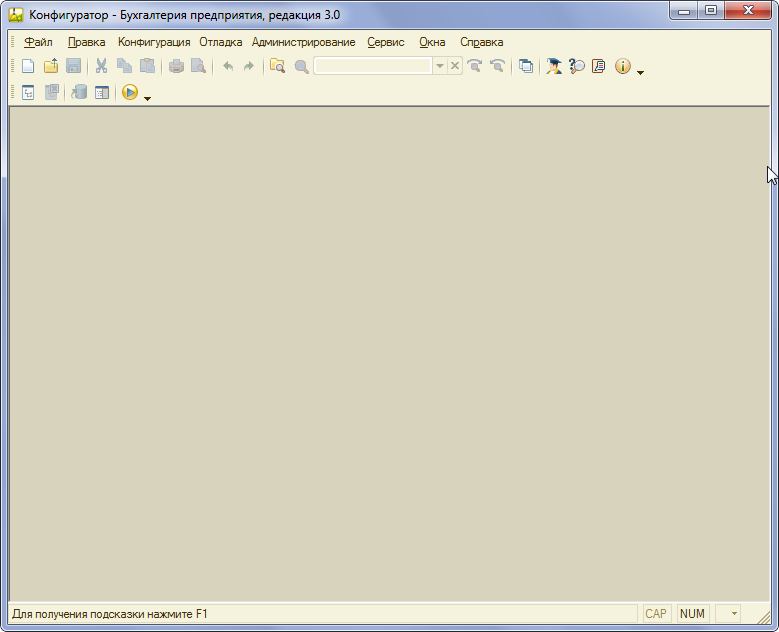Open the Правка menu
Viewport: 779px width, 632px height.
pyautogui.click(x=86, y=42)
